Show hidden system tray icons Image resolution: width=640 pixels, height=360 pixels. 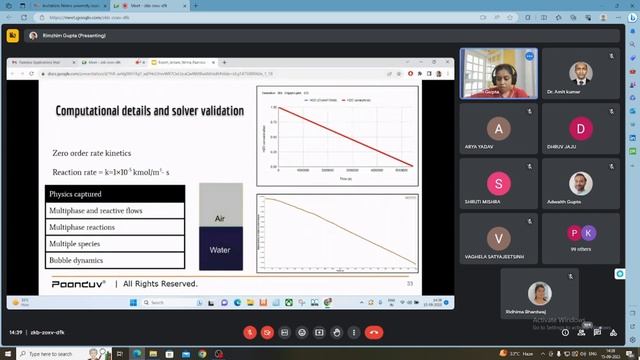(543, 353)
